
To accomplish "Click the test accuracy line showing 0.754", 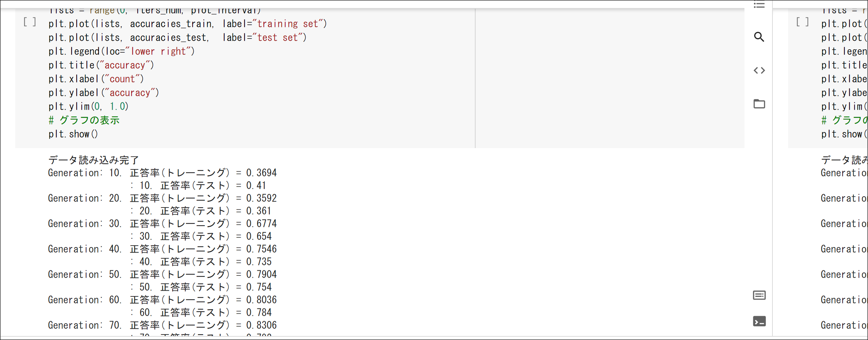I will coord(201,287).
